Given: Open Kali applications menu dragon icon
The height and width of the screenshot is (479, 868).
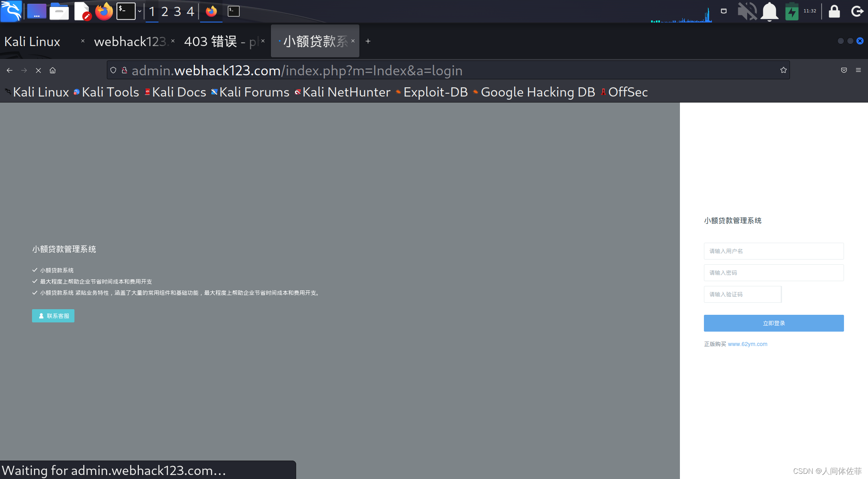Looking at the screenshot, I should 11,11.
